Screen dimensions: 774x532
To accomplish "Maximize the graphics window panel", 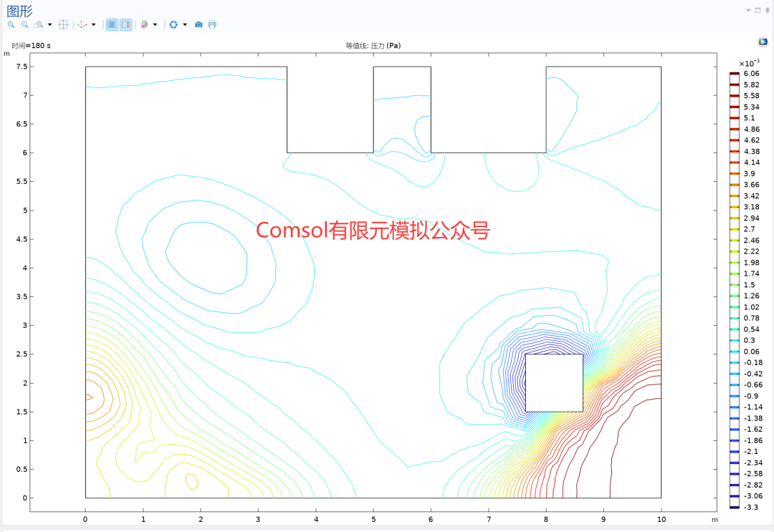I will pos(758,10).
